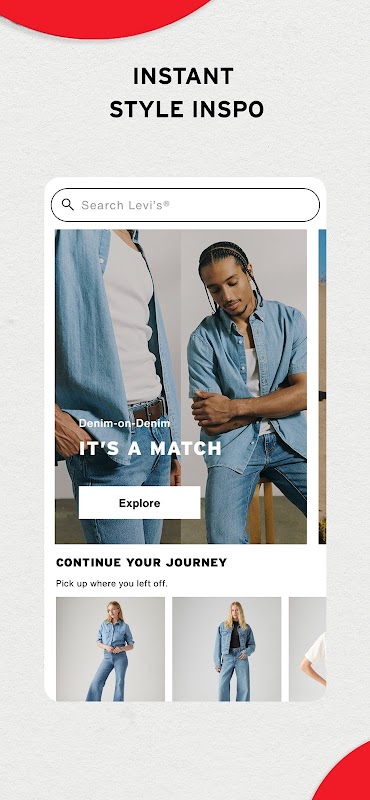Image resolution: width=370 pixels, height=800 pixels.
Task: Tap the INSTANT title word
Action: (x=183, y=77)
